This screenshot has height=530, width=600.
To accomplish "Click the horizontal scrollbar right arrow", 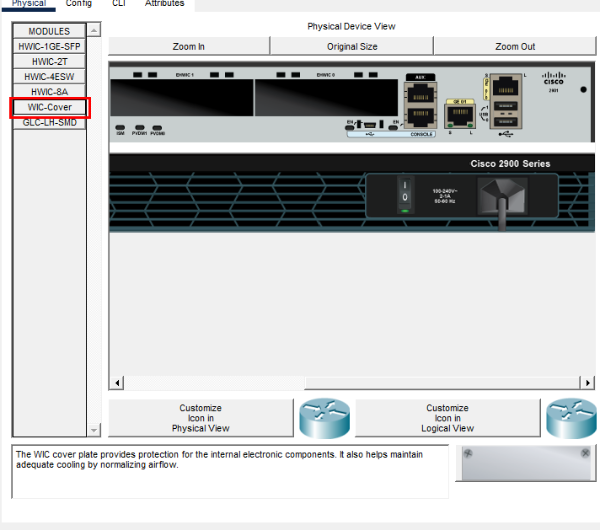I will pyautogui.click(x=587, y=382).
